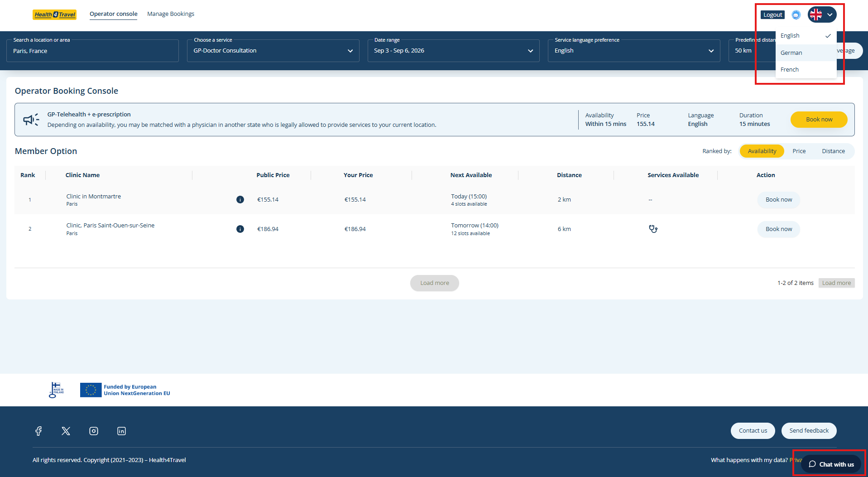Click "Clinic, Paris Saint-Ouen-sur-Seine" name
The image size is (868, 477).
[110, 225]
